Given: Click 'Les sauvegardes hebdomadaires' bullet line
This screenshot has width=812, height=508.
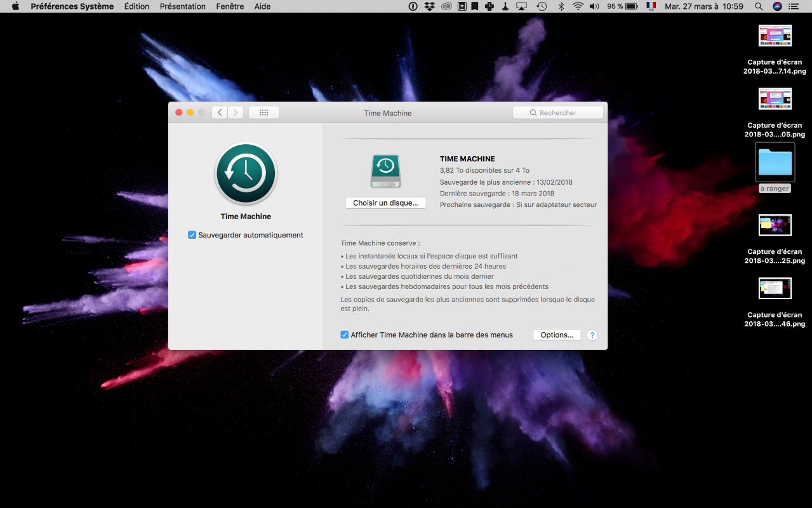Looking at the screenshot, I should 444,286.
